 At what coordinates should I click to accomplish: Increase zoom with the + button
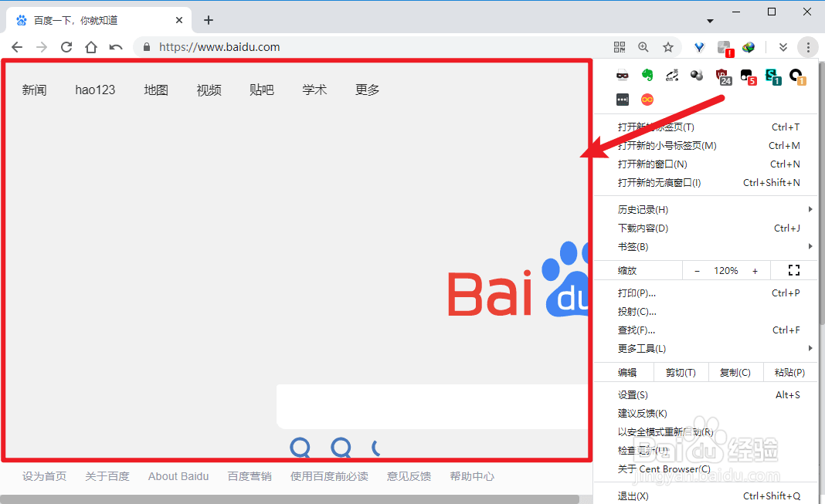tap(755, 270)
